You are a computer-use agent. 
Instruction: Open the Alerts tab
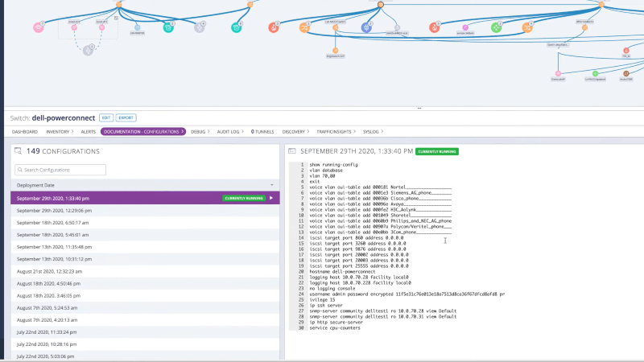point(89,132)
